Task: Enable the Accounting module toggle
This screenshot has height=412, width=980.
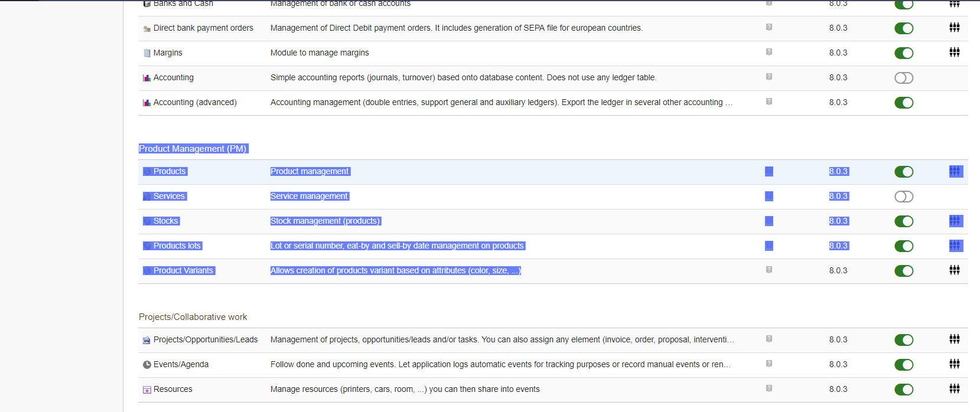Action: click(x=904, y=78)
